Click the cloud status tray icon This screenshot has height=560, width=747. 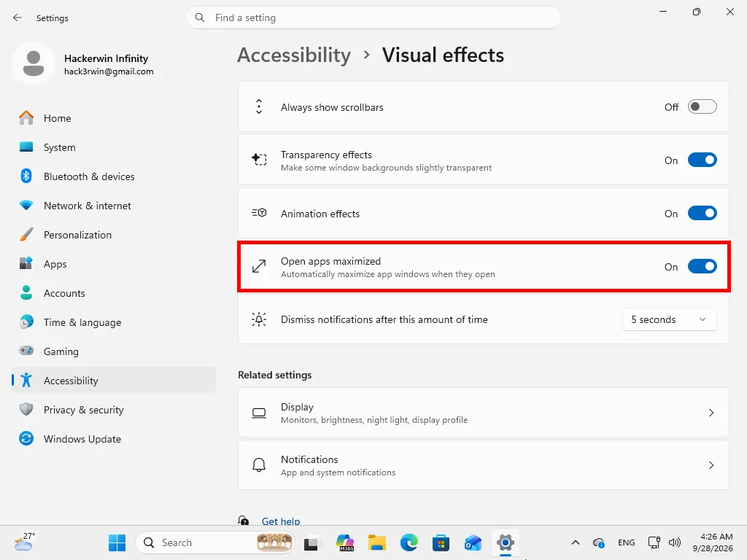pyautogui.click(x=599, y=542)
